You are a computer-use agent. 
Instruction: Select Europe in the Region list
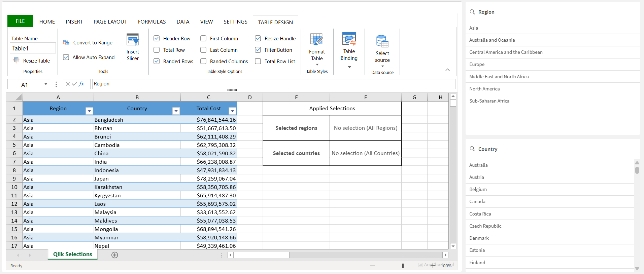coord(477,64)
